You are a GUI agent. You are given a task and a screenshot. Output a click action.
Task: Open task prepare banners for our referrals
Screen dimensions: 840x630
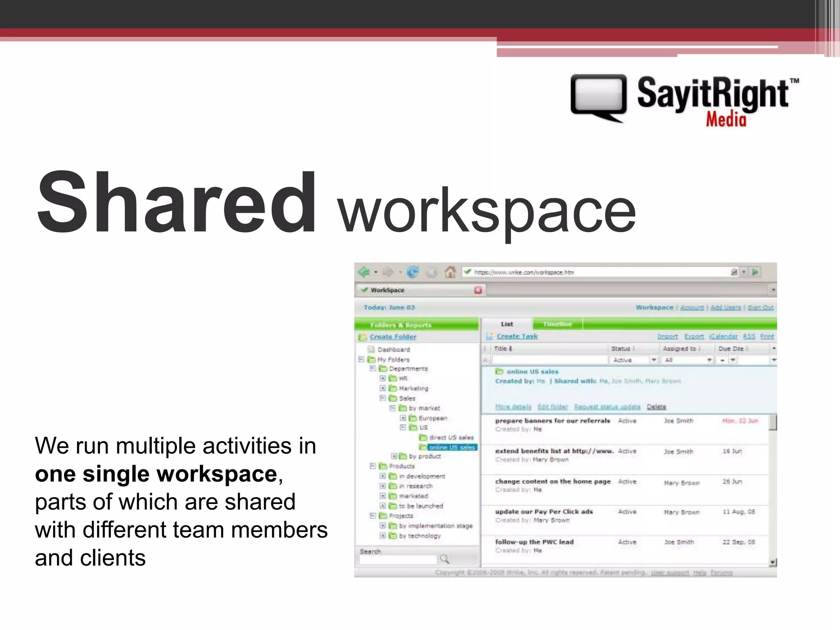coord(552,421)
